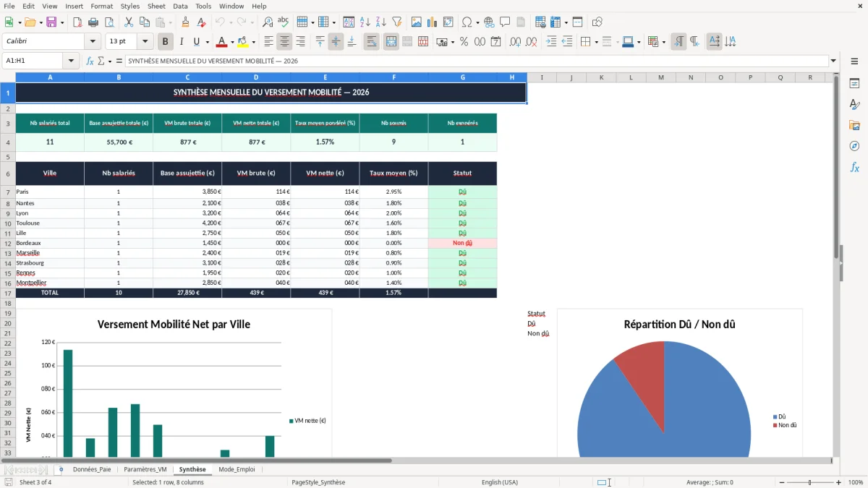Clear direct formatting
Screen dimensions: 868x488
tap(200, 22)
